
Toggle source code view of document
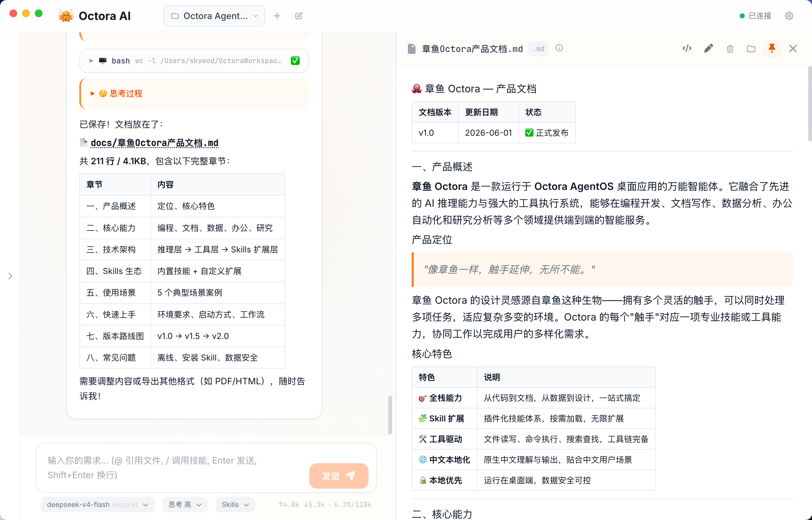pyautogui.click(x=687, y=49)
